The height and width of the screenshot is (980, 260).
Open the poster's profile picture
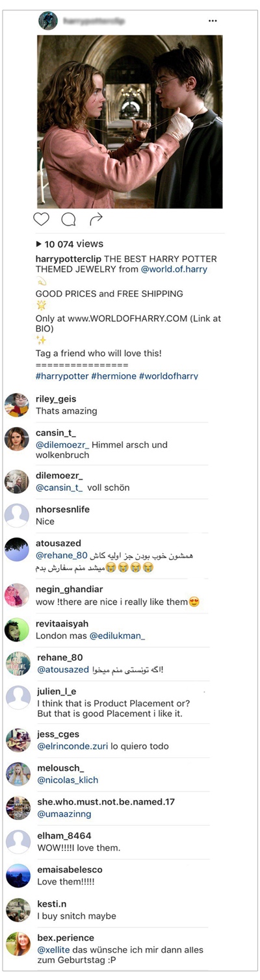(49, 21)
